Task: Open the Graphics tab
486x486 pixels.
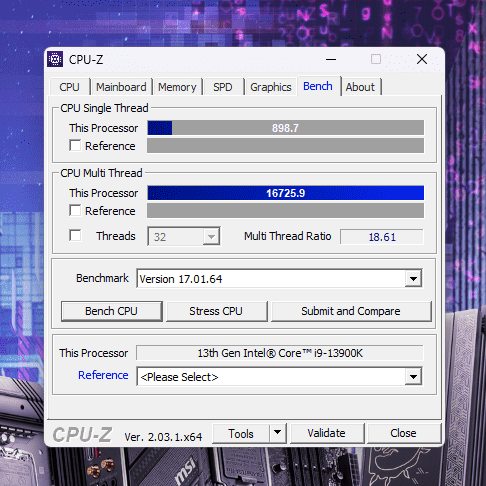Action: [271, 87]
